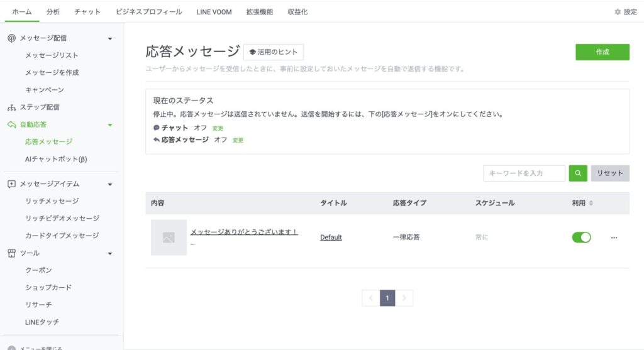Click the 一律応答 response type cell

click(x=406, y=237)
